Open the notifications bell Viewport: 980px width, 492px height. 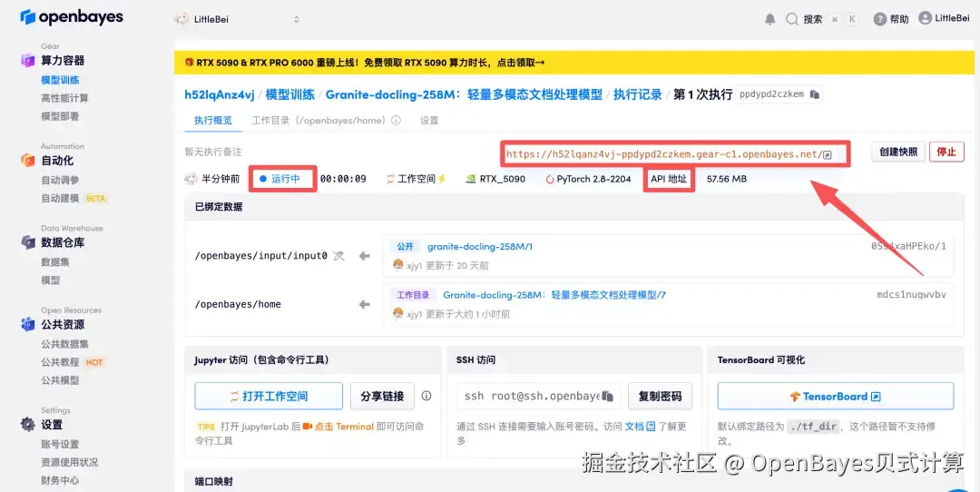click(x=770, y=19)
